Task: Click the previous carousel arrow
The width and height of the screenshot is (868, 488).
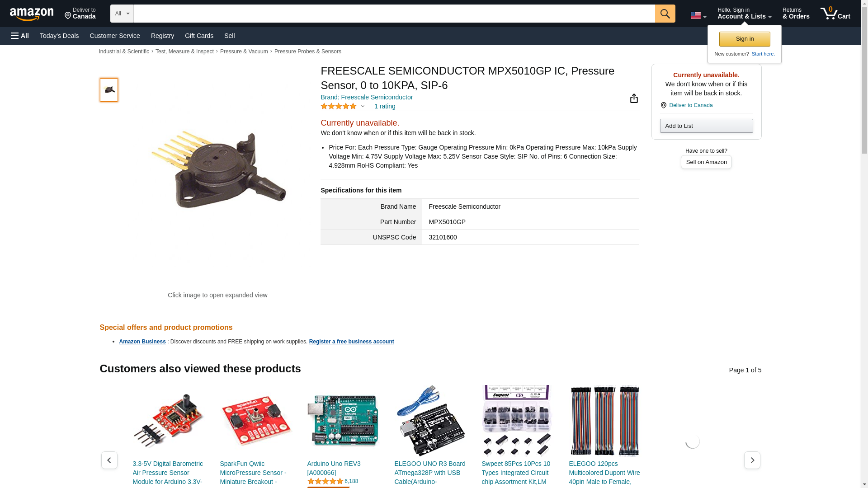Action: (x=109, y=460)
